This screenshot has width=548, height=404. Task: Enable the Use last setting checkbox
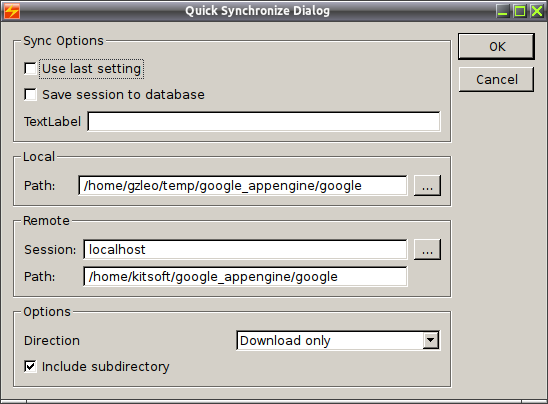point(30,68)
